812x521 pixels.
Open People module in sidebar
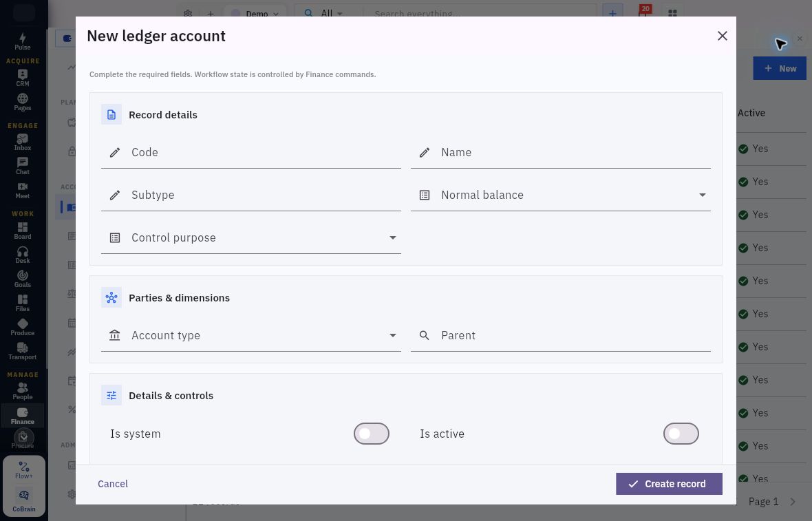point(22,392)
